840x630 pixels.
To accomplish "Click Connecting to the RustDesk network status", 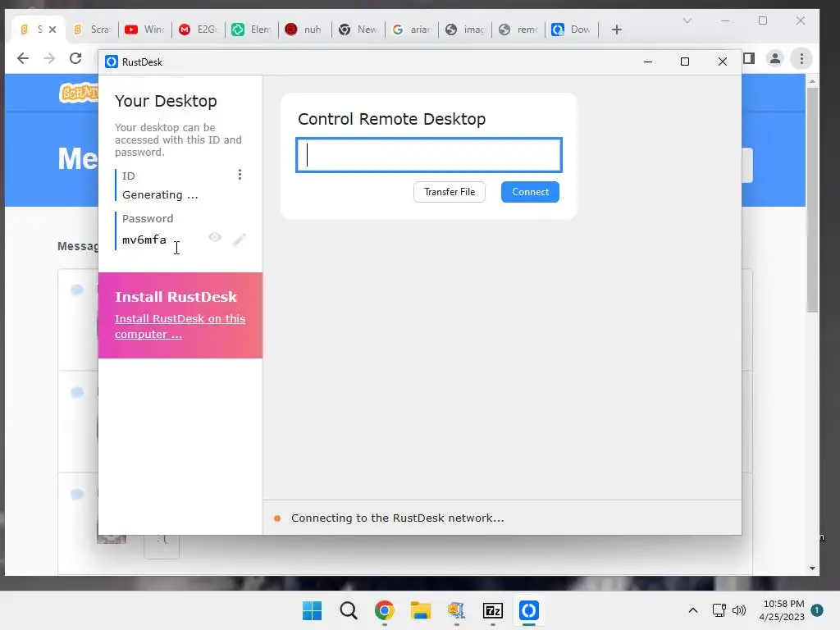I will (x=398, y=518).
